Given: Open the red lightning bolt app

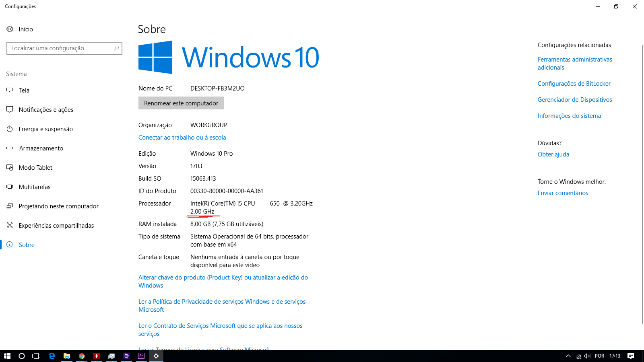Looking at the screenshot, I should [97, 356].
